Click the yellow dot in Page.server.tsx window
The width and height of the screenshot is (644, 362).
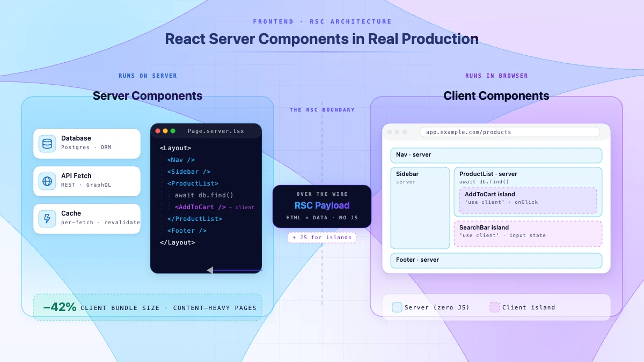pyautogui.click(x=165, y=131)
